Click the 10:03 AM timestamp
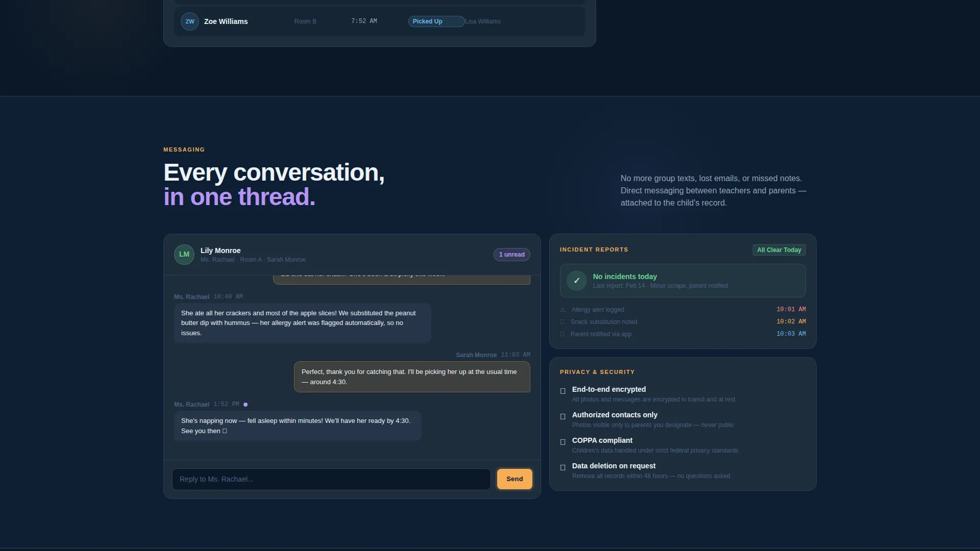Viewport: 980px width, 551px height. pos(791,334)
